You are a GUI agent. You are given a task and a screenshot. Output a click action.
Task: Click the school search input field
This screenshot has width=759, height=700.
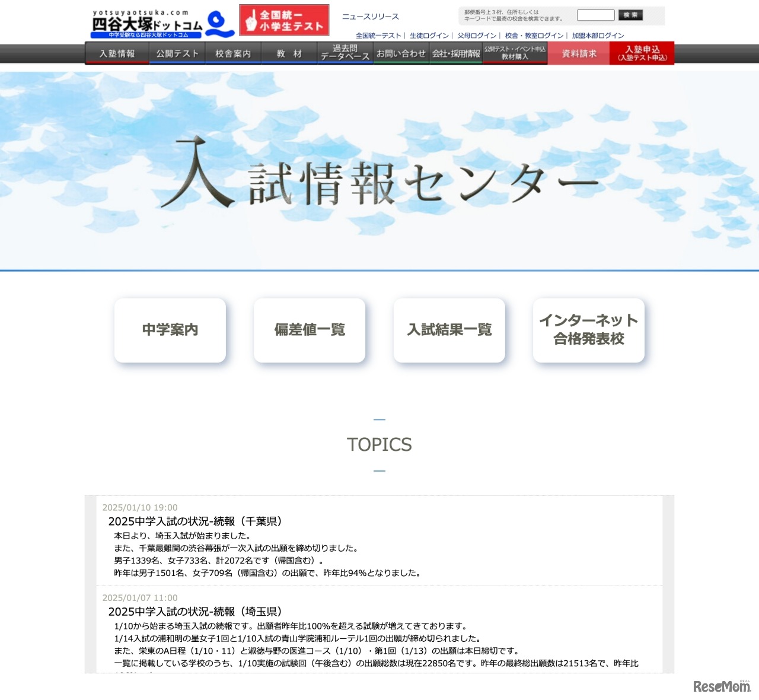pos(595,15)
